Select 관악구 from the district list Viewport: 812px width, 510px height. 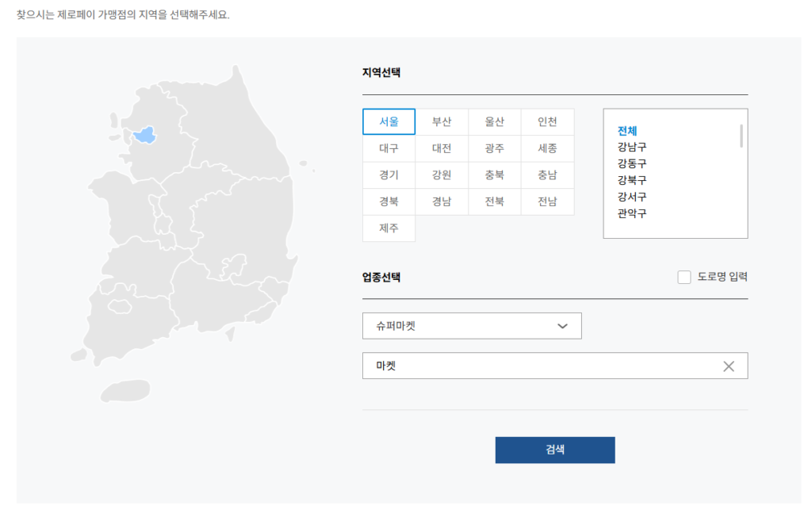click(630, 213)
